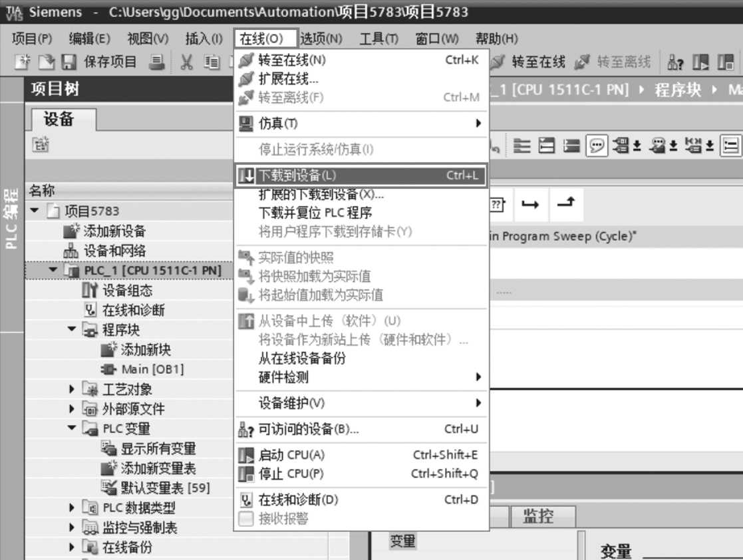This screenshot has width=743, height=560.
Task: Open the 仿真(T) submenu
Action: 361,123
